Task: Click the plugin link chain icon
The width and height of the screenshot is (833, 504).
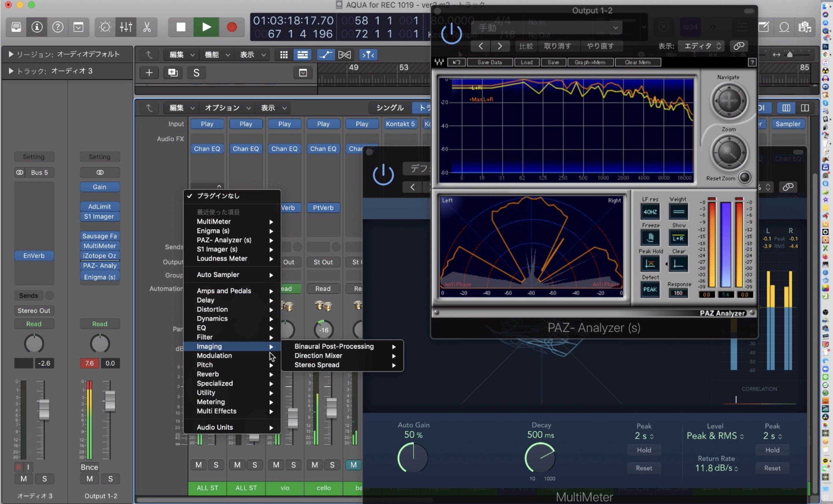Action: pos(739,46)
